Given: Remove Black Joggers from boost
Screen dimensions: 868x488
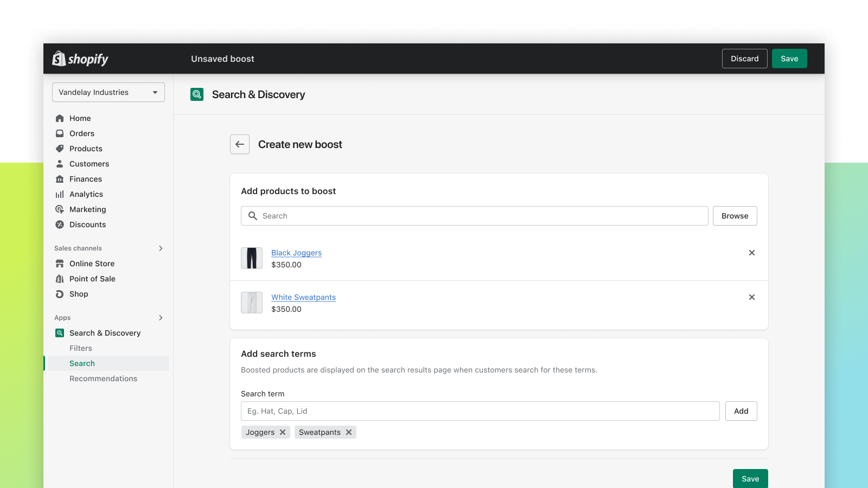Looking at the screenshot, I should (x=752, y=253).
